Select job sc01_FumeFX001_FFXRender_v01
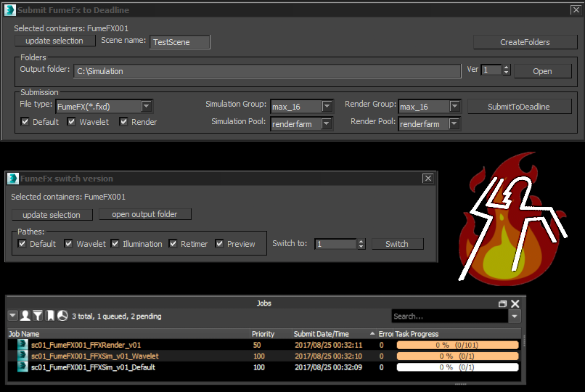Viewport: 585px width, 392px height. coord(86,345)
